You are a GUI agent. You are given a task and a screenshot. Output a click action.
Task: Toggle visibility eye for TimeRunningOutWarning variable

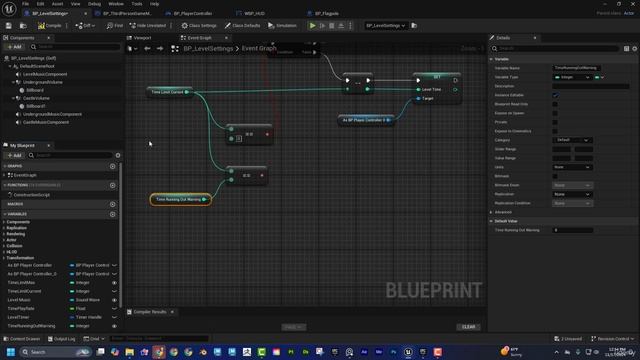pyautogui.click(x=114, y=326)
